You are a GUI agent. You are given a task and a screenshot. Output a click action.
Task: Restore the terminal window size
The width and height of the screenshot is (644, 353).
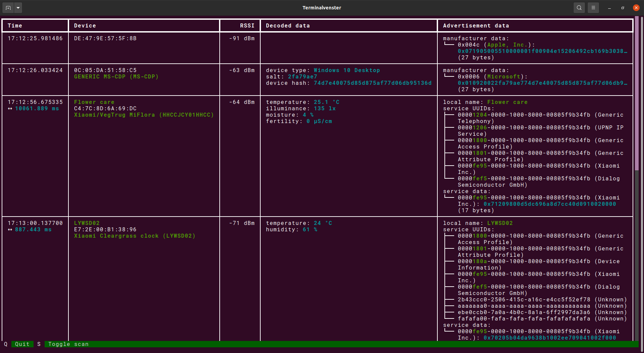coord(623,8)
